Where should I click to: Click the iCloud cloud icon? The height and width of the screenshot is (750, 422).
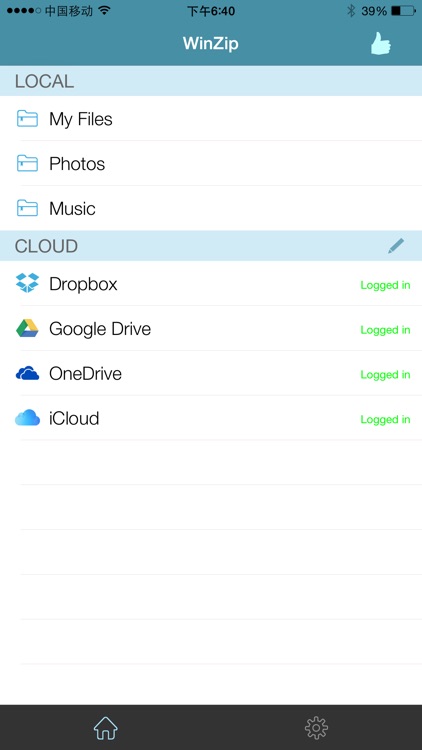[x=27, y=418]
